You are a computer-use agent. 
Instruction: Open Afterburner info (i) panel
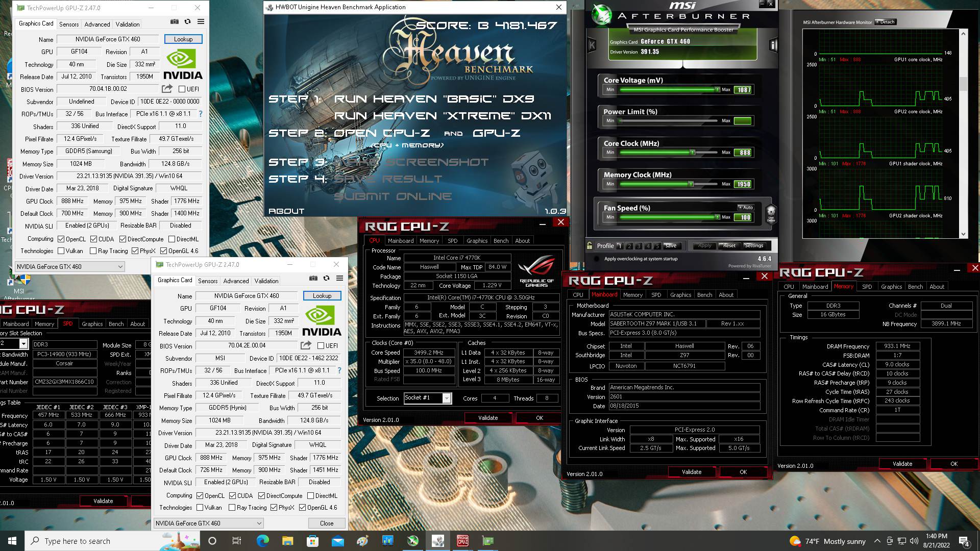click(773, 45)
